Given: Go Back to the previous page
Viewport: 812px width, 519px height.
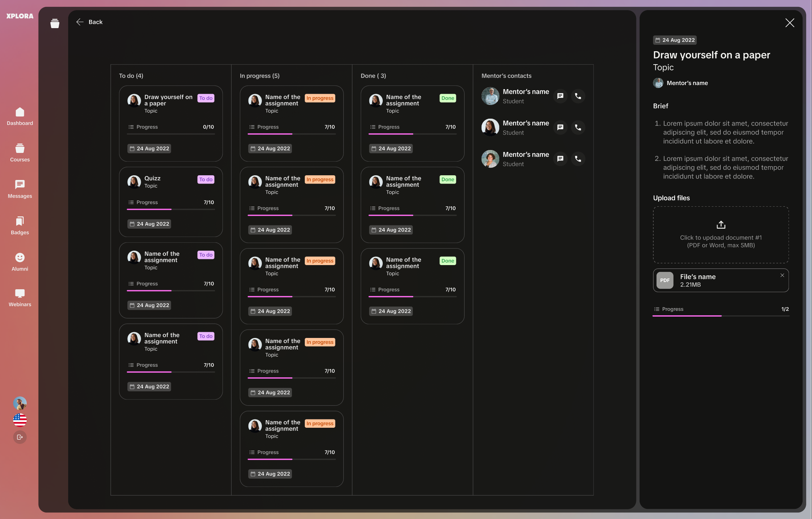Looking at the screenshot, I should click(89, 22).
